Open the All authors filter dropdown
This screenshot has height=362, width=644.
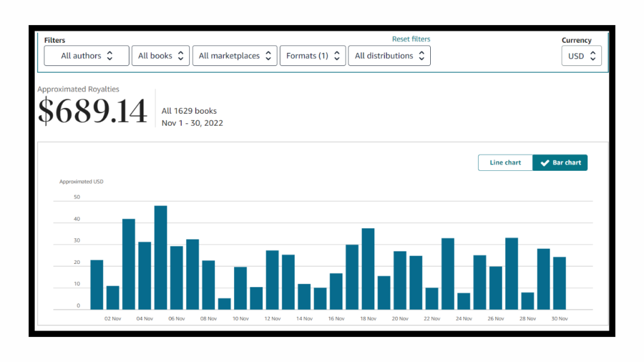click(x=86, y=56)
